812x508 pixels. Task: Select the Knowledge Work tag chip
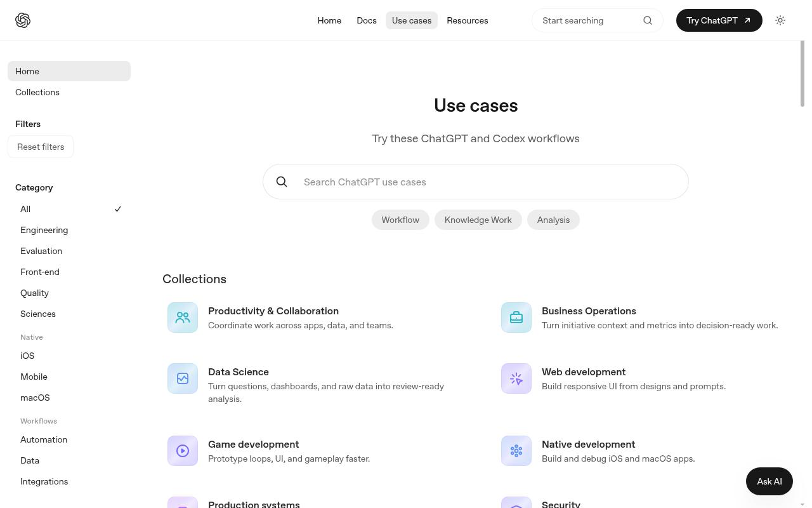[478, 220]
